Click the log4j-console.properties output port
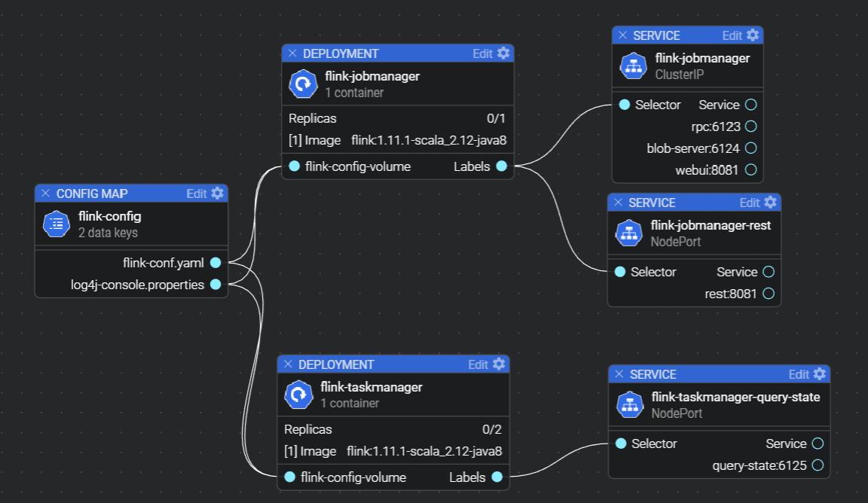 [216, 285]
